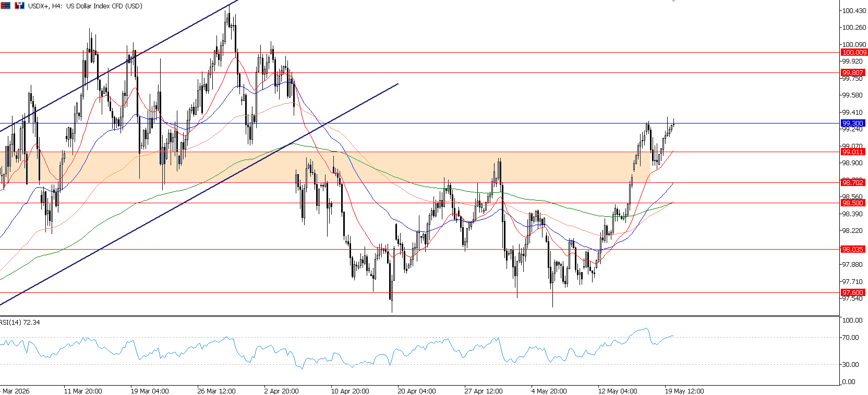This screenshot has width=868, height=395.
Task: Click the 98.500 price level label
Action: click(x=852, y=203)
